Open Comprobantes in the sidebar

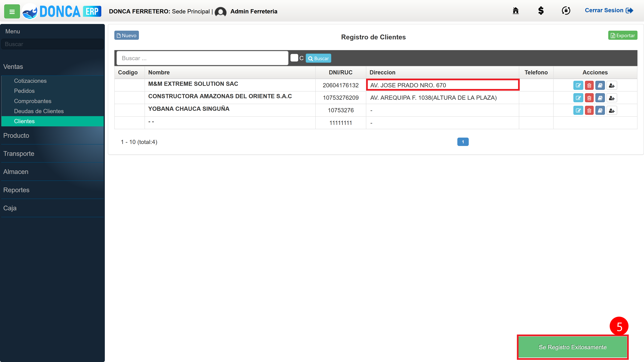[x=33, y=101]
